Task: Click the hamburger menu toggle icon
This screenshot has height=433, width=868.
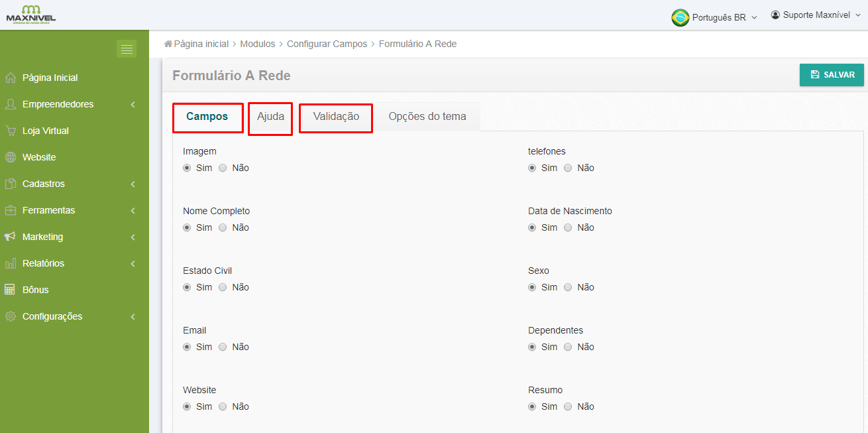Action: [x=127, y=49]
